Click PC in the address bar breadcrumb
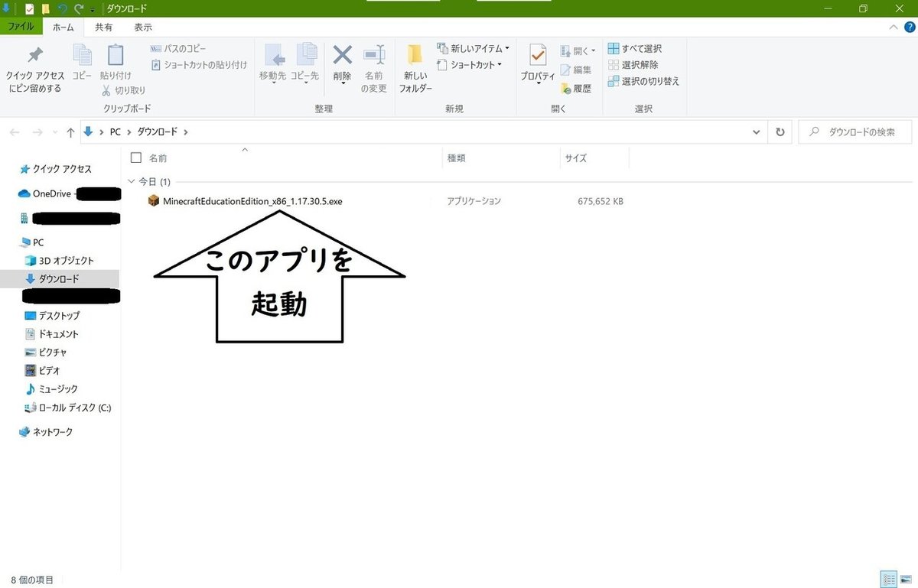918x588 pixels. (116, 132)
